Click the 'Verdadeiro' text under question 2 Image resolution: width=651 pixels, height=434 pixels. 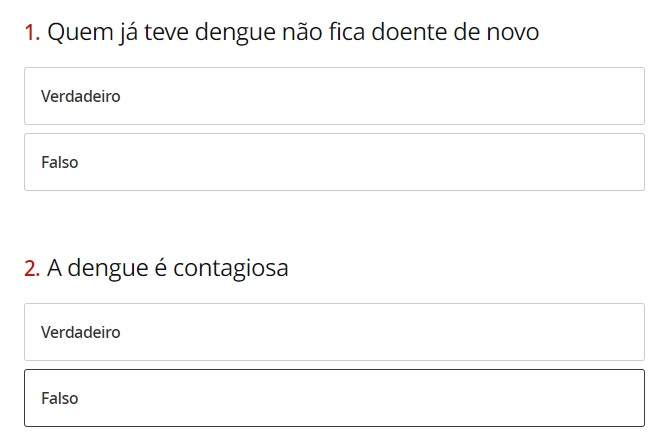tap(81, 332)
